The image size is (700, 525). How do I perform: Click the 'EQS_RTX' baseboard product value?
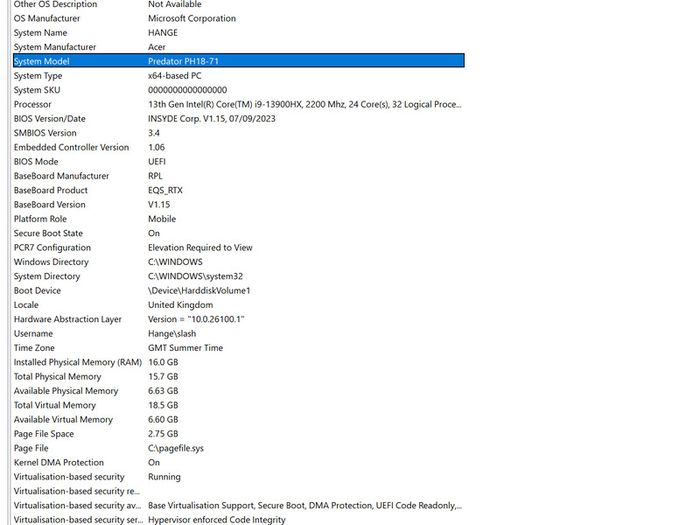[165, 190]
